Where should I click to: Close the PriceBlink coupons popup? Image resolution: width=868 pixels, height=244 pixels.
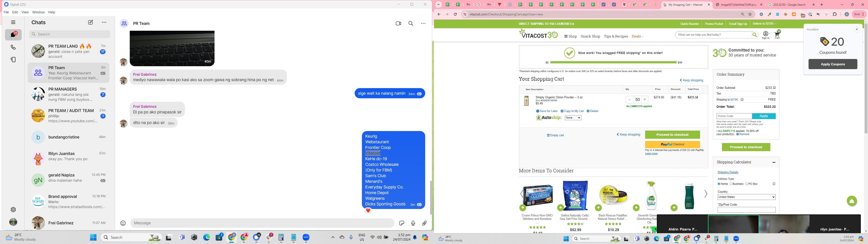coord(856,30)
